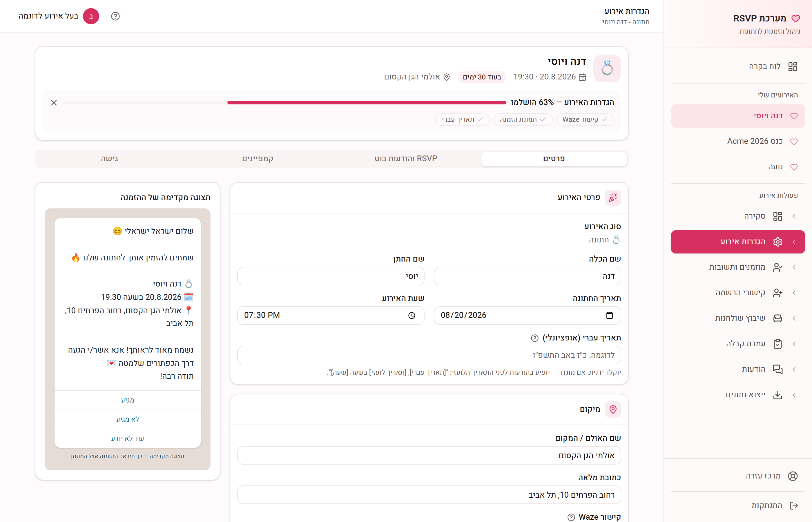Click the 63% setup progress bar
The height and width of the screenshot is (522, 812).
coord(284,103)
